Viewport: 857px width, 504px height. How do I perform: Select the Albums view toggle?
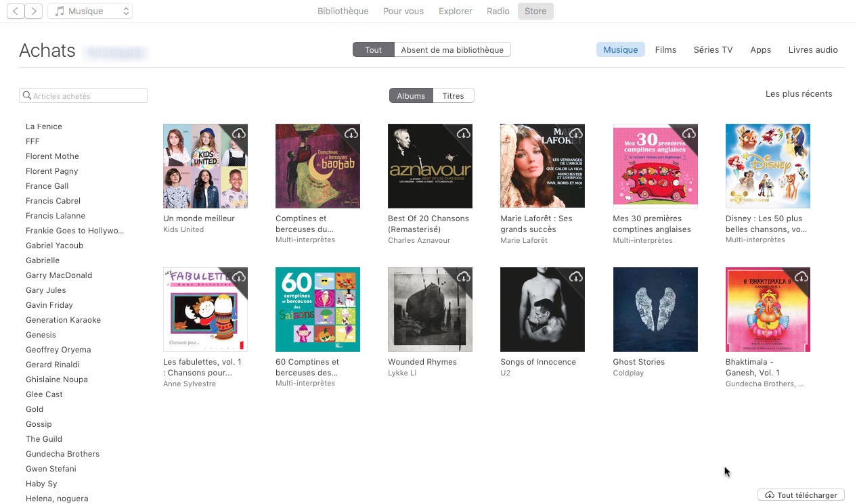click(411, 95)
